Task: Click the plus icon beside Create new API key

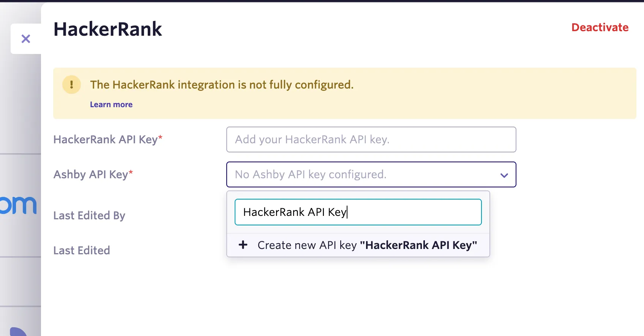Action: click(243, 245)
